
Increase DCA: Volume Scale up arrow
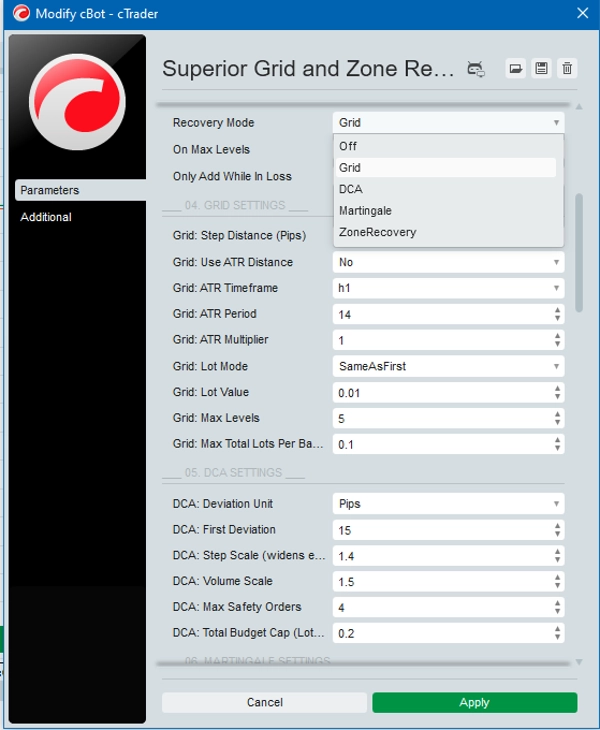557,577
